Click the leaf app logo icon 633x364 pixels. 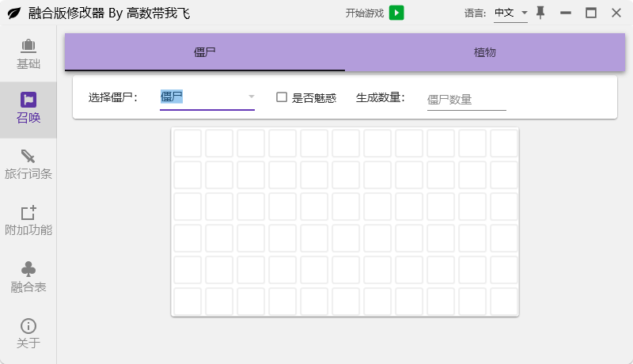tap(13, 13)
